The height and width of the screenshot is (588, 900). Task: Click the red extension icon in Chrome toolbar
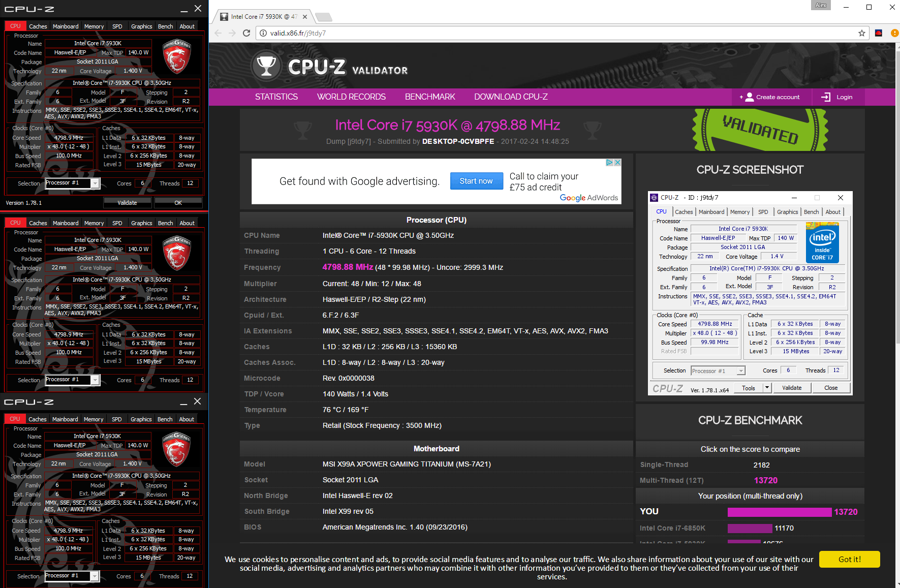click(879, 33)
